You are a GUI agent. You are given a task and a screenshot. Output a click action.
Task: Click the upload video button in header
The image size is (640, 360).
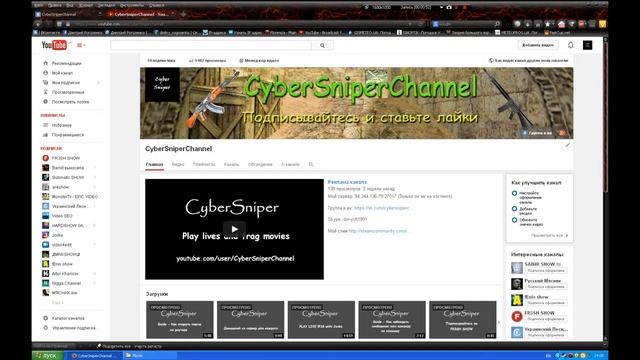[x=538, y=45]
